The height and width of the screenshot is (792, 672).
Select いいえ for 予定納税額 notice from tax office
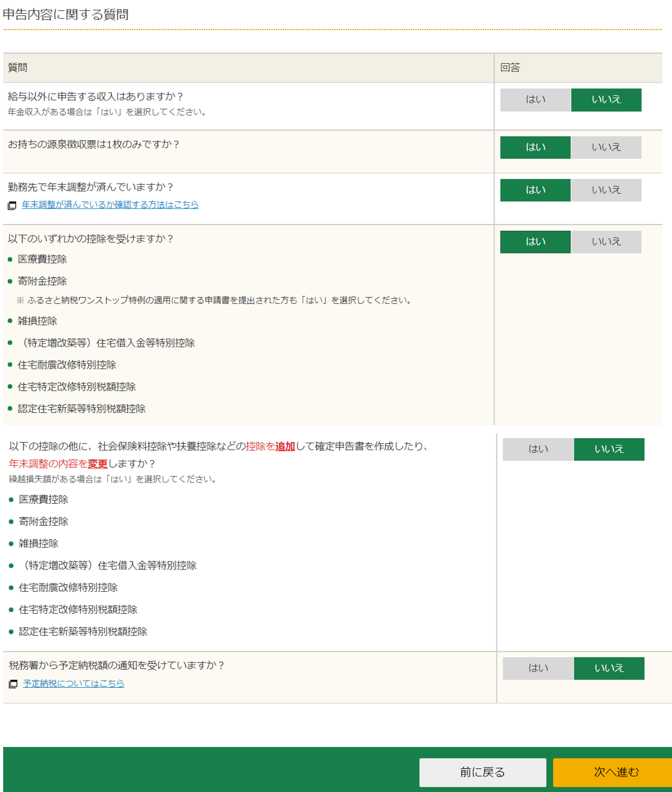608,668
